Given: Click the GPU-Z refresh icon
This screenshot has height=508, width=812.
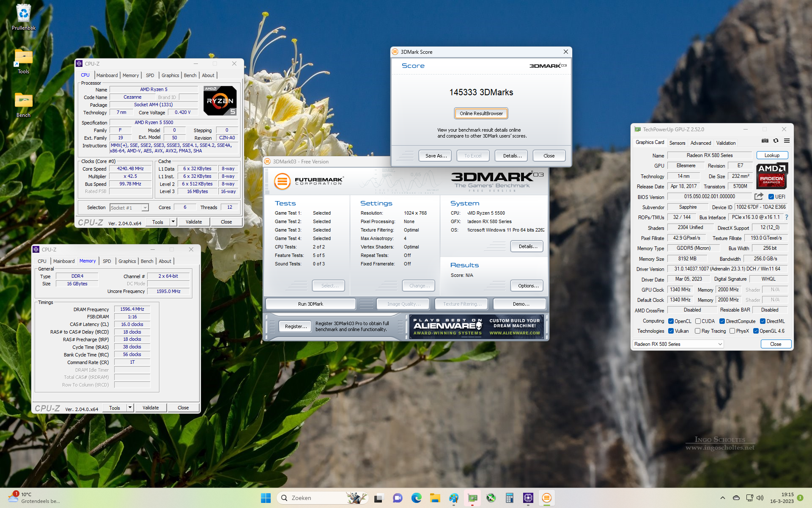Looking at the screenshot, I should tap(776, 141).
